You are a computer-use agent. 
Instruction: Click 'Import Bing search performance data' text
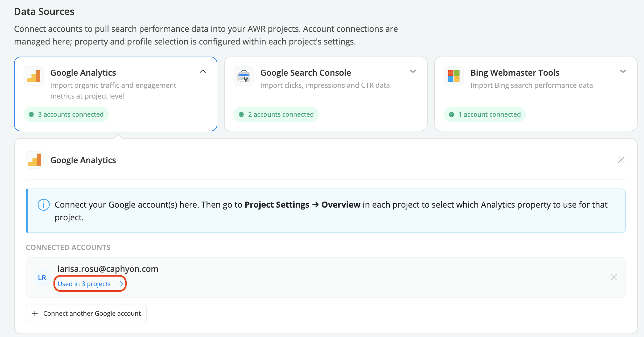(x=532, y=85)
